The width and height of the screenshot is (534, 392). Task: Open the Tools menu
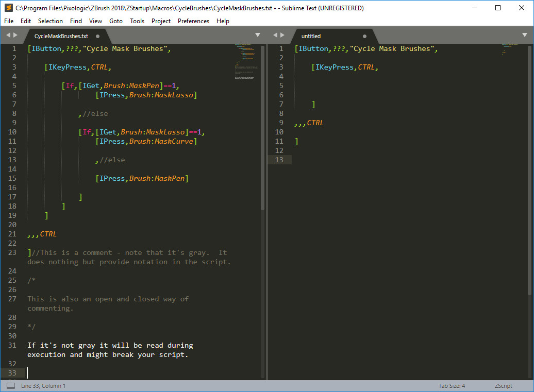(x=137, y=21)
